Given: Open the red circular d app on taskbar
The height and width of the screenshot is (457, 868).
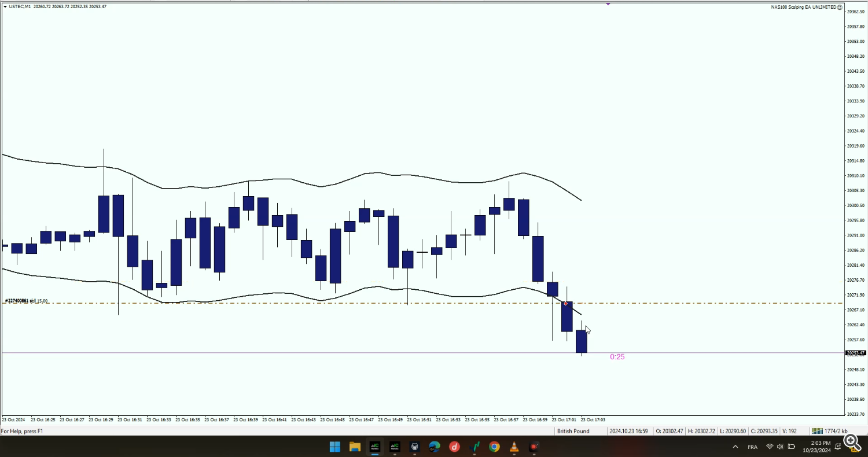Looking at the screenshot, I should click(455, 447).
